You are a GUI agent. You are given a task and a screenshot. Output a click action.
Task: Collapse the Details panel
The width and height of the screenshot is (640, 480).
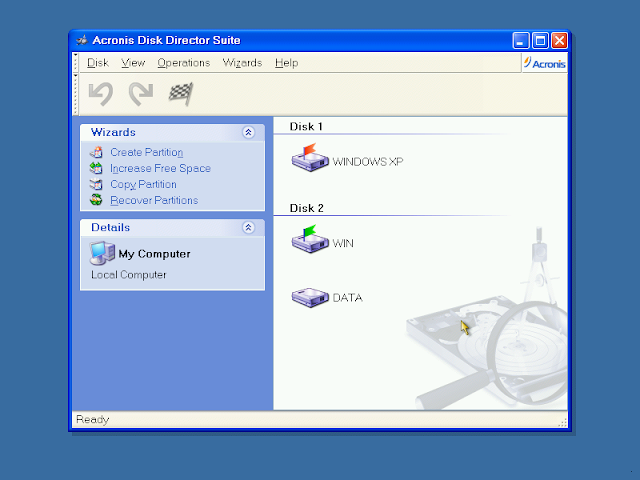(x=248, y=227)
